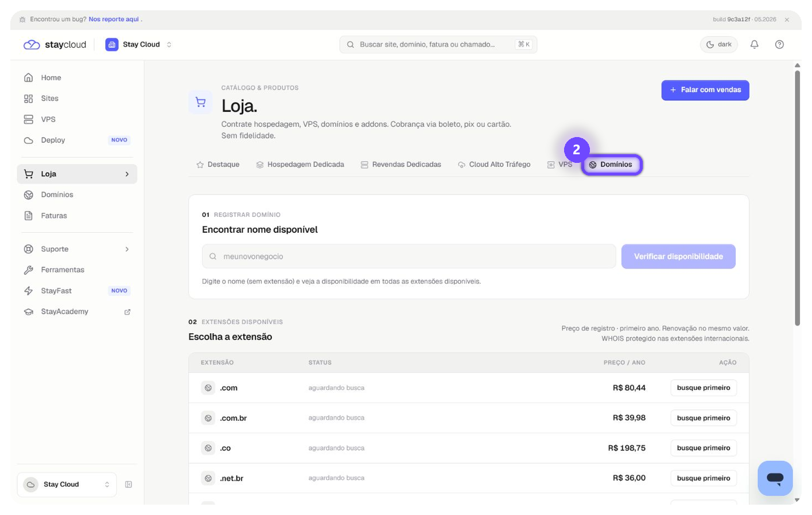Click the shopping cart page icon
The image size is (812, 515).
pyautogui.click(x=200, y=102)
